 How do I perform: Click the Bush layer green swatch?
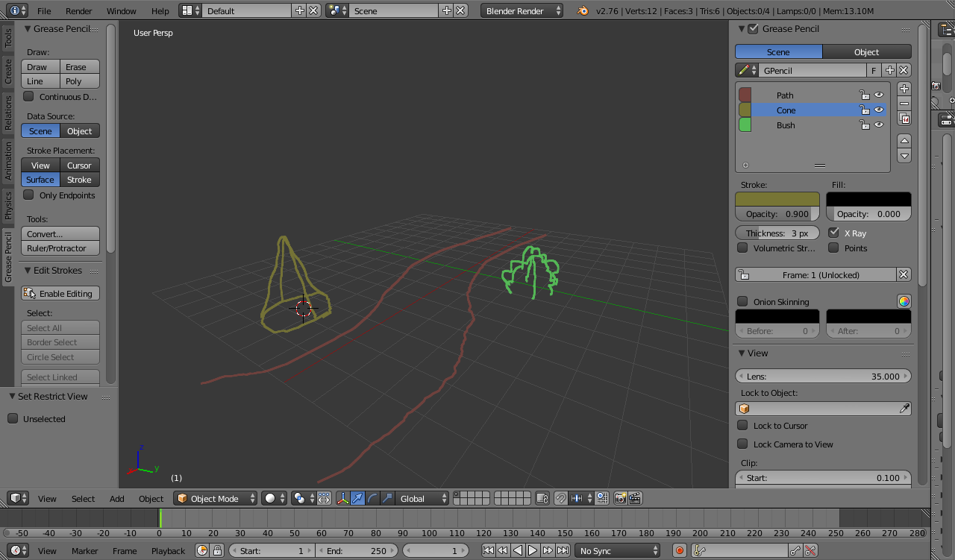(745, 125)
